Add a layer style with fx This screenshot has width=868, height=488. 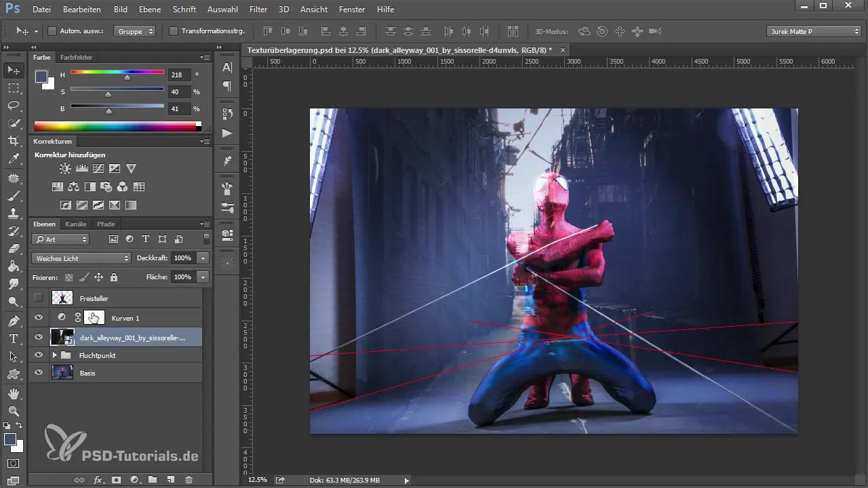coord(98,479)
